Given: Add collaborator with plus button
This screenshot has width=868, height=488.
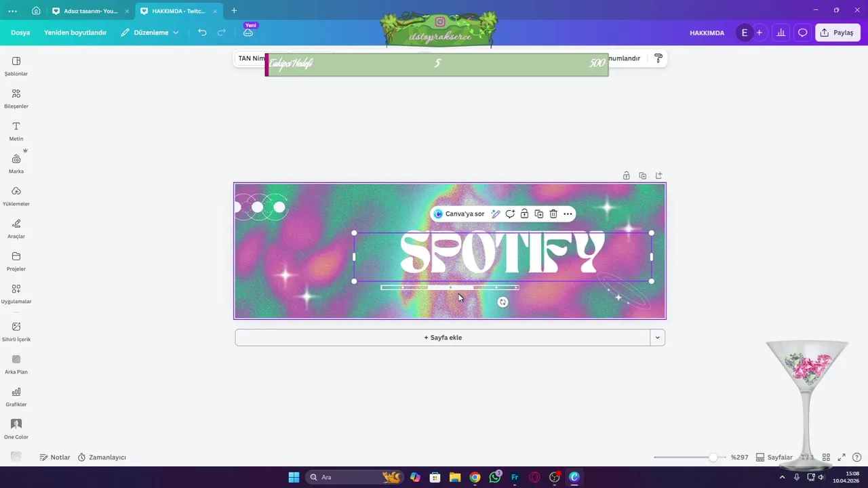Looking at the screenshot, I should 759,33.
